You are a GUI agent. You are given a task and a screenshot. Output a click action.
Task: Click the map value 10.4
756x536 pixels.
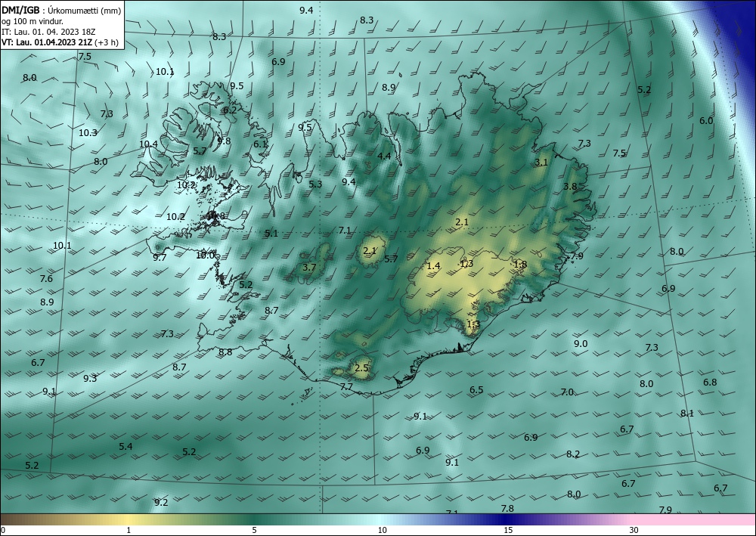[148, 144]
